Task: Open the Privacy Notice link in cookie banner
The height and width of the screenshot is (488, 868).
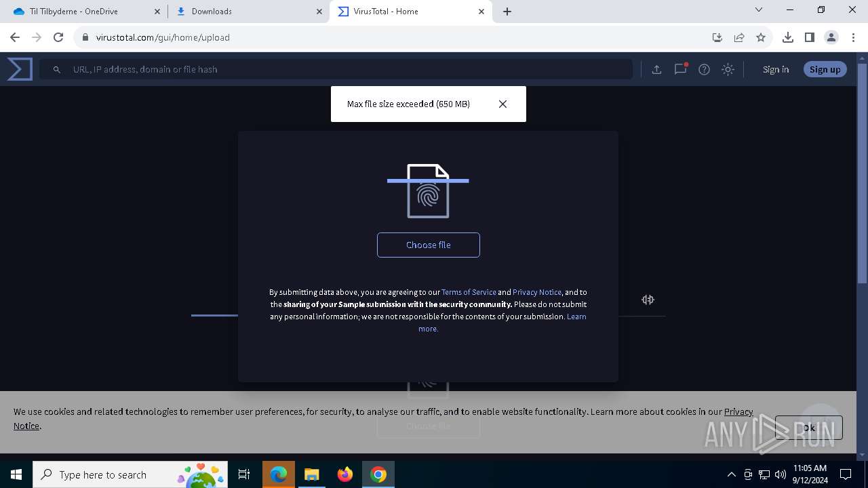Action: [738, 411]
